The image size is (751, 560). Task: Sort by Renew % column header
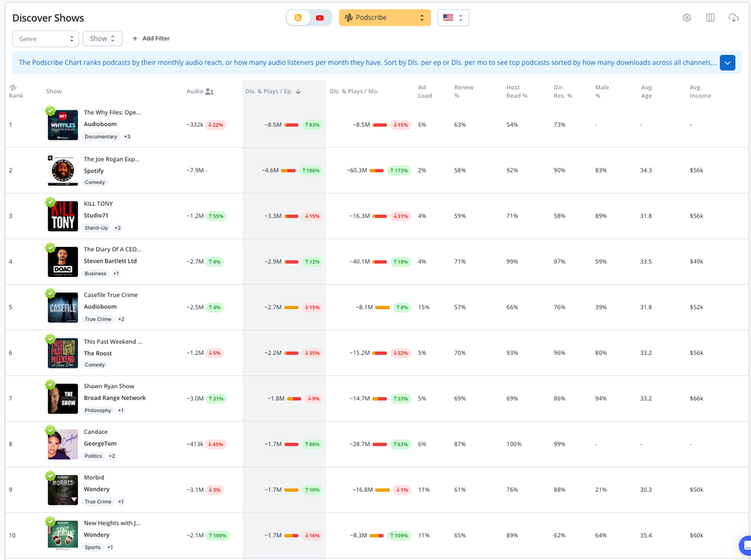[x=463, y=92]
